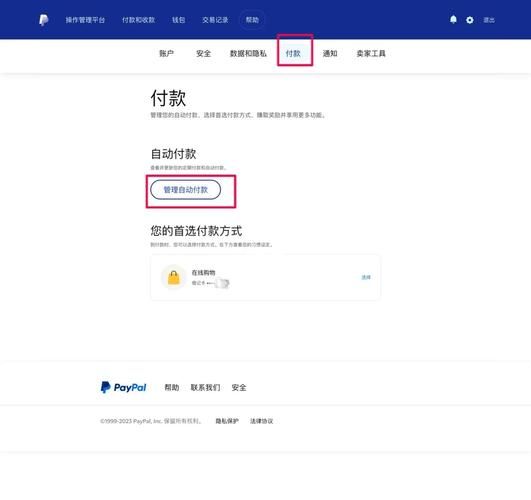Viewport: 531px width, 500px height.
Task: Open 操作管理平台 in the top navigation
Action: (85, 20)
